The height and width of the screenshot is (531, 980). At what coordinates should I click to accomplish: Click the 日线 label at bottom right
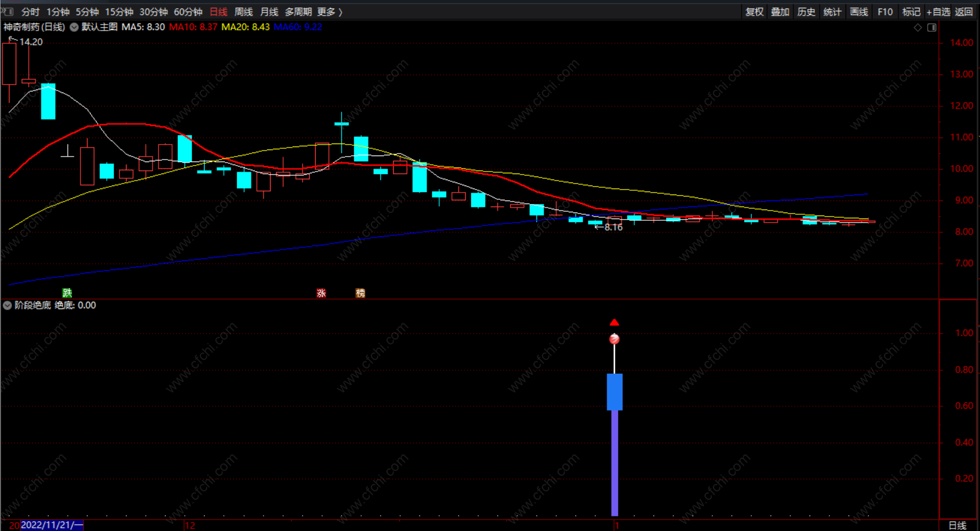point(957,525)
